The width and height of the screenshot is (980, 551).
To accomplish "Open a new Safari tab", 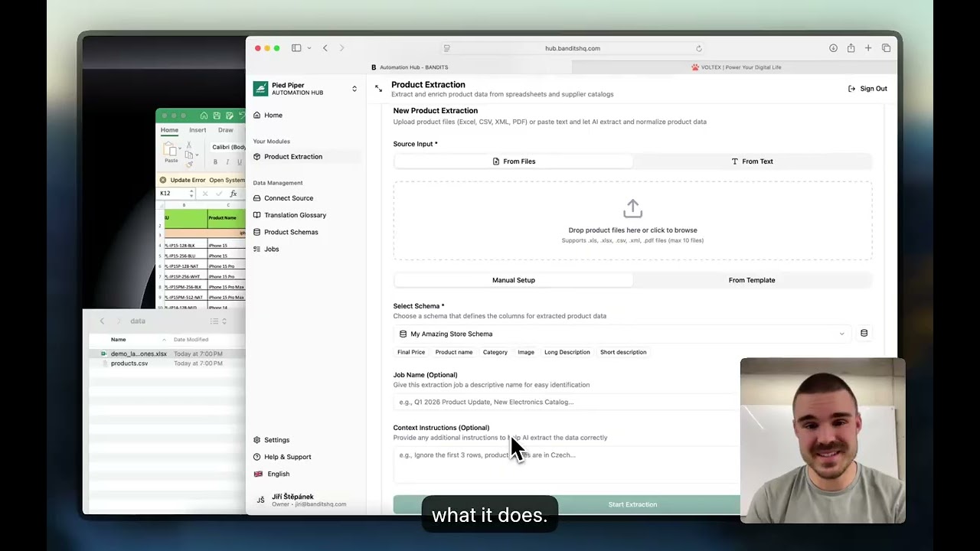I will coord(868,48).
